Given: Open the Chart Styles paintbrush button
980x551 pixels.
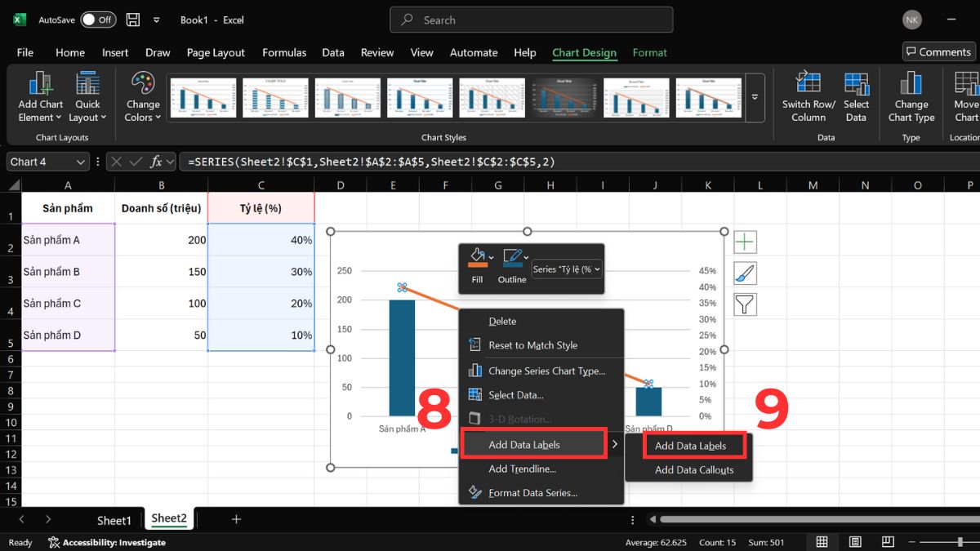Looking at the screenshot, I should [x=745, y=273].
